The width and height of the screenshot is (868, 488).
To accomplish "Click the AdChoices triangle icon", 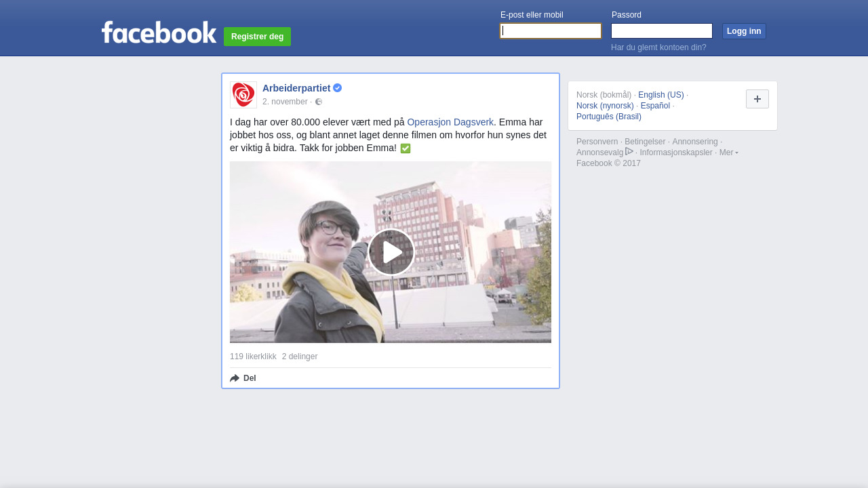I will 629,151.
